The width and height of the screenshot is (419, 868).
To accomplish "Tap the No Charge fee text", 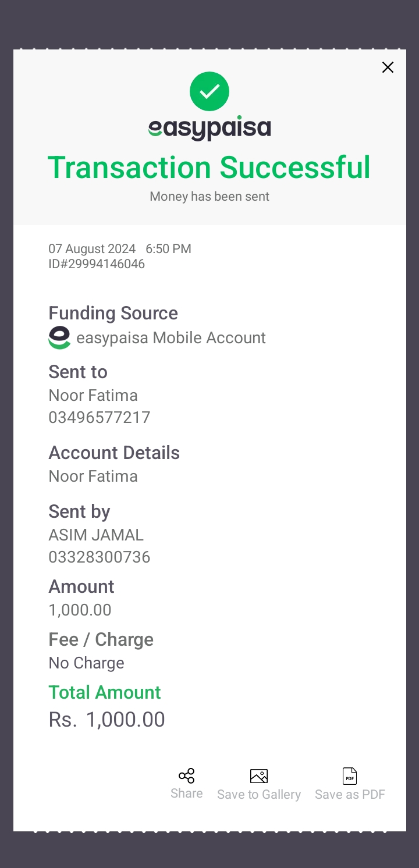I will point(86,663).
